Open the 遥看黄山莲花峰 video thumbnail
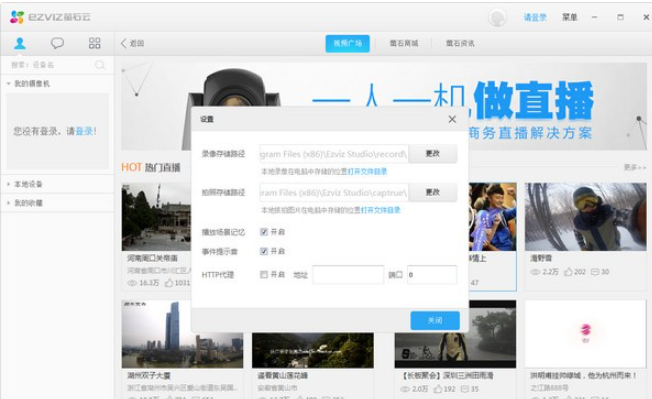 [313, 350]
